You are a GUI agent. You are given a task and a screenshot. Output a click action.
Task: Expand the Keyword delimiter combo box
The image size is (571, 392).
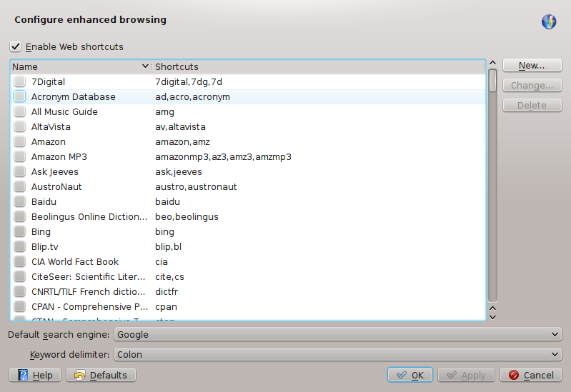(x=338, y=354)
